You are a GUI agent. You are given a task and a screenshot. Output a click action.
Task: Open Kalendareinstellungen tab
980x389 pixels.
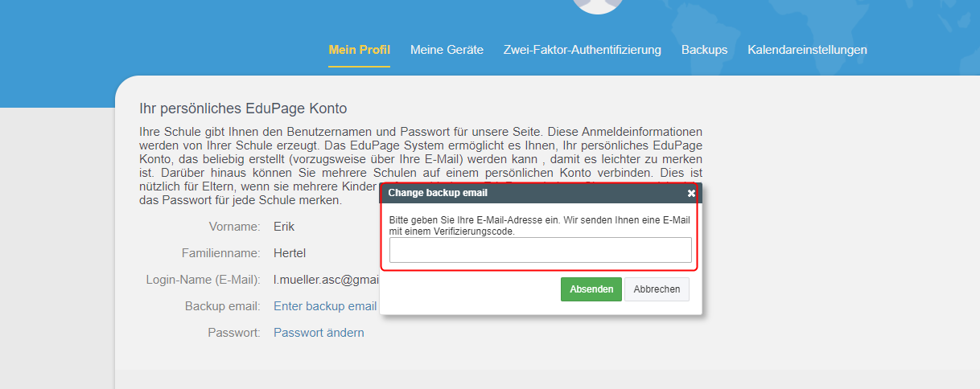(807, 50)
